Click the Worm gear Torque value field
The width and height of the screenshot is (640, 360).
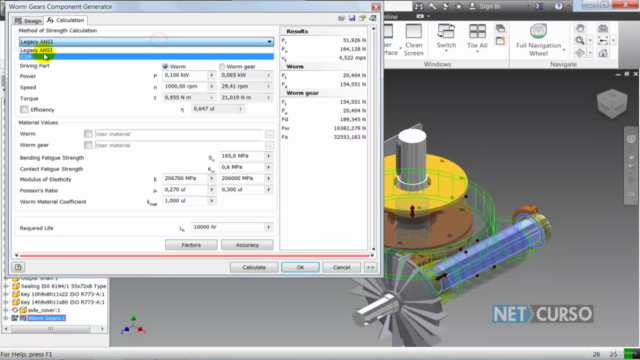point(242,98)
